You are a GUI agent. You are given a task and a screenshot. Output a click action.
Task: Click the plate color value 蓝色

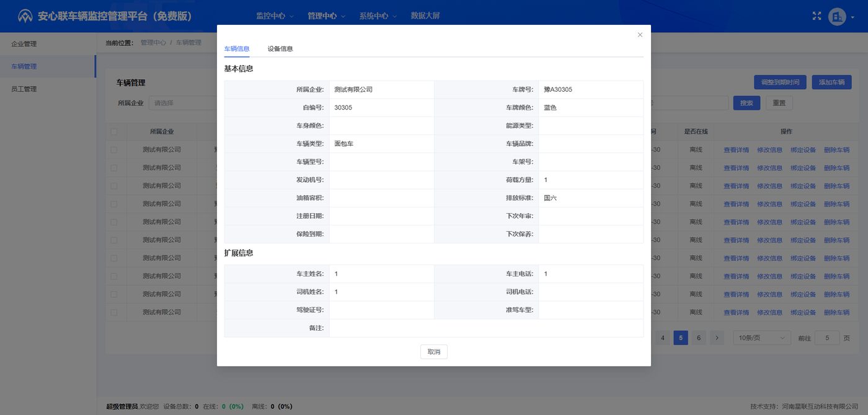coord(551,108)
